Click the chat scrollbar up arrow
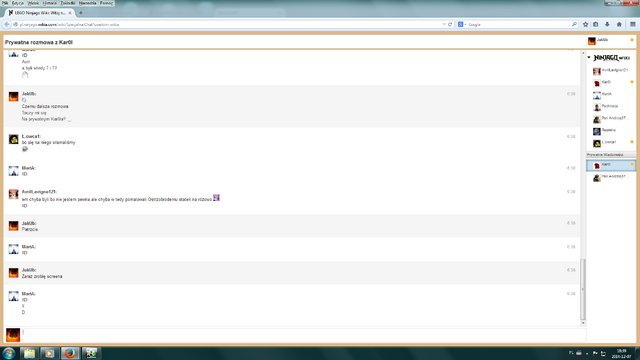The image size is (640, 360). pyautogui.click(x=583, y=53)
